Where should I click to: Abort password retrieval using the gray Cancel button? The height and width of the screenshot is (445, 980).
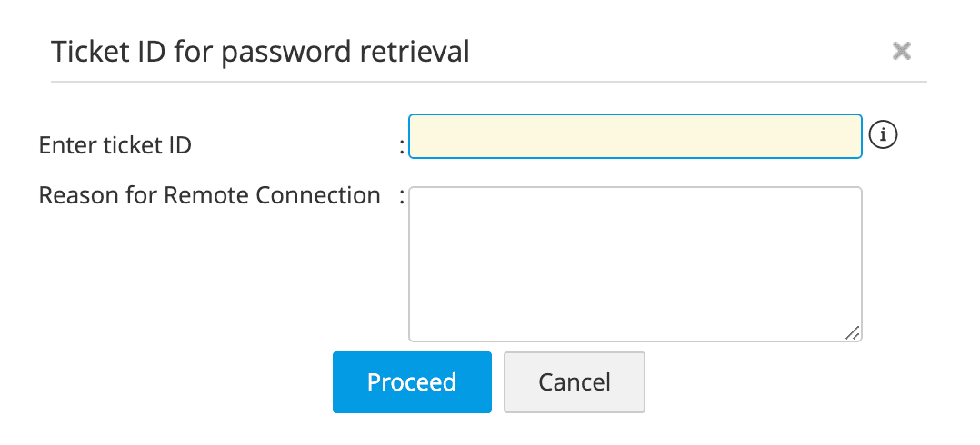pyautogui.click(x=575, y=382)
